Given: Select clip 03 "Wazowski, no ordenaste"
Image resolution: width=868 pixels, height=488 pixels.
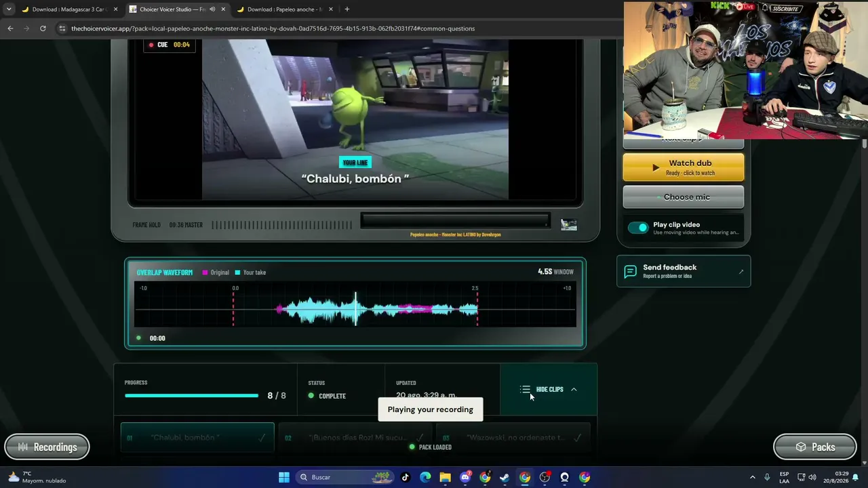Looking at the screenshot, I should [513, 437].
